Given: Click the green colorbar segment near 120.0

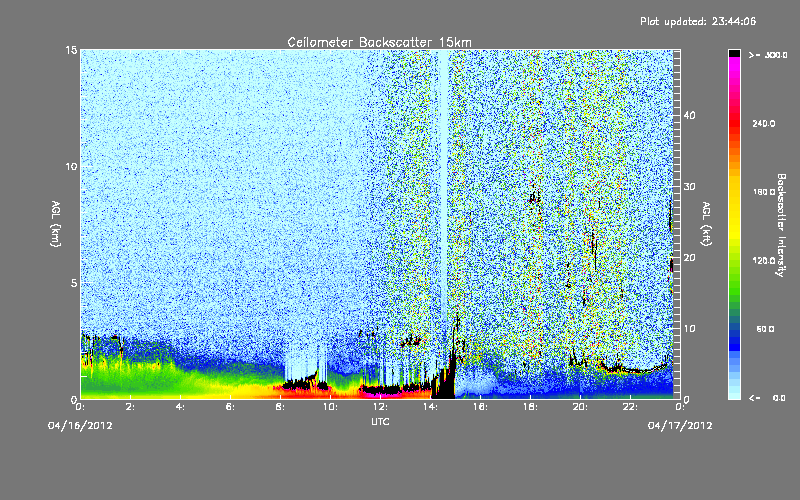Looking at the screenshot, I should (734, 261).
